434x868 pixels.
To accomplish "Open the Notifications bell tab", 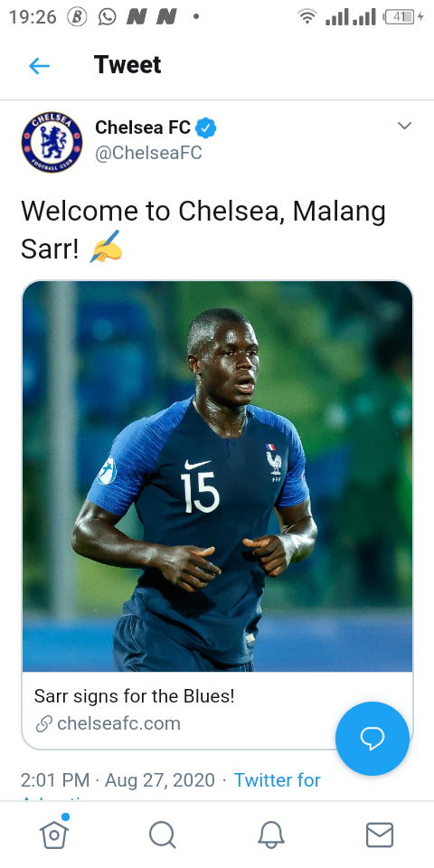I will click(271, 835).
